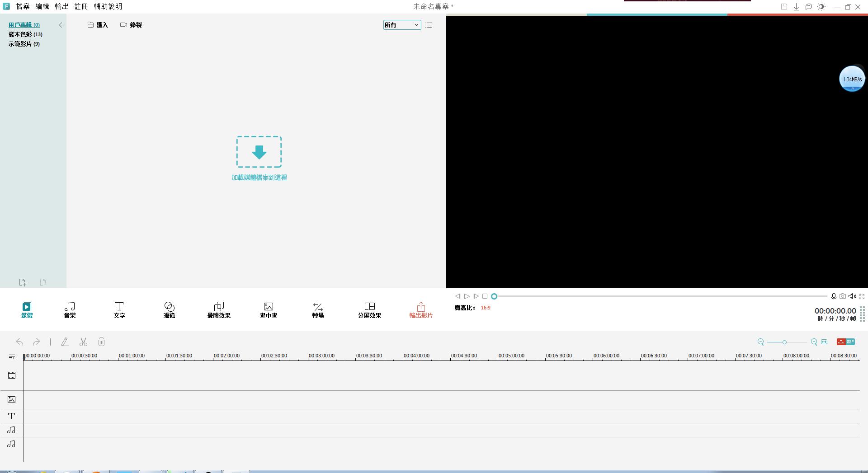The image size is (868, 473).
Task: Collapse the album sidebar with back arrow
Action: (62, 25)
